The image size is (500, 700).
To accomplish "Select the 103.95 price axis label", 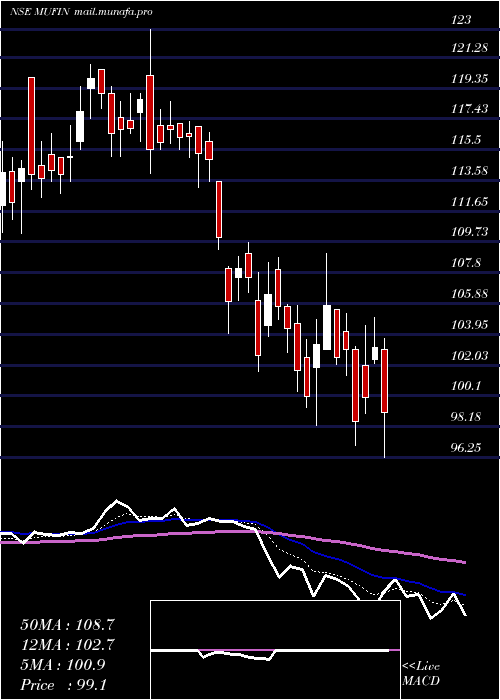I will 470,325.
